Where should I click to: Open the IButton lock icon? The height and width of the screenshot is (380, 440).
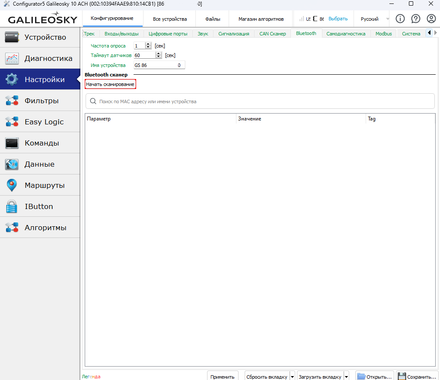12,206
